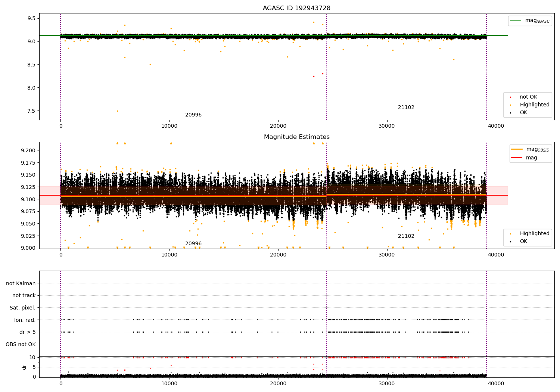Viewport: 560px width, 392px height.
Task: Select the mag OBSID legend label
Action: [x=538, y=149]
